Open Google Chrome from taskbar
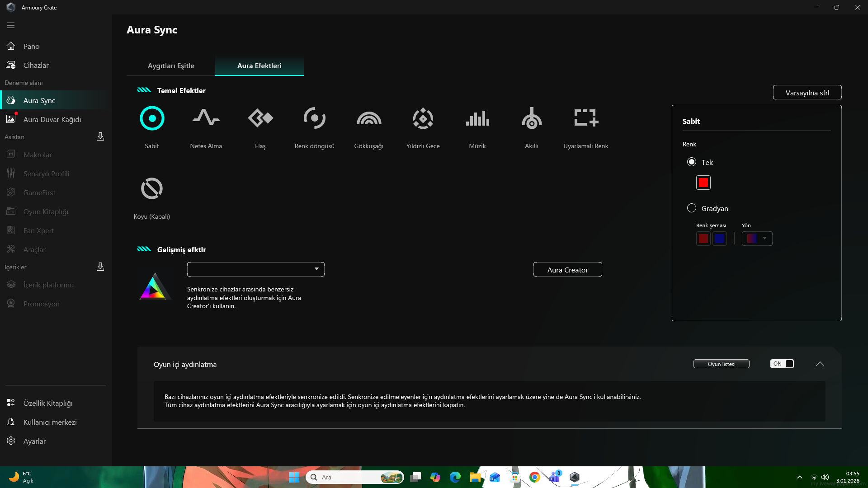Screen dimensions: 868x488 point(535,477)
